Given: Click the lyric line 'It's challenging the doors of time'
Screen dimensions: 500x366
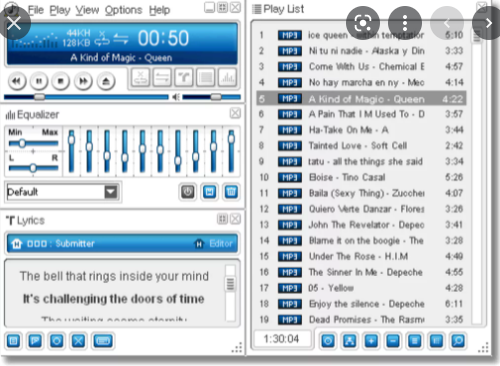Looking at the screenshot, I should pyautogui.click(x=113, y=299).
